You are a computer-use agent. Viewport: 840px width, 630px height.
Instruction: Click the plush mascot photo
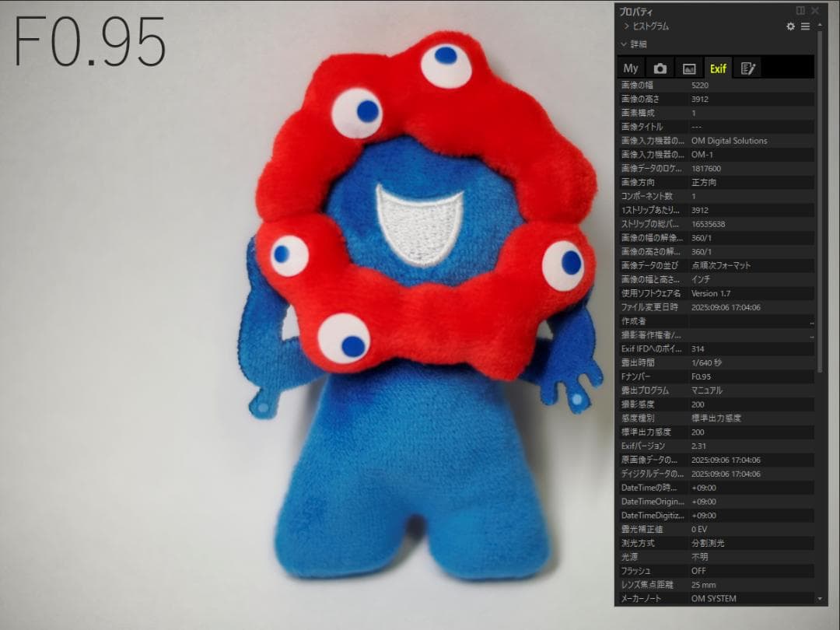coord(420,311)
